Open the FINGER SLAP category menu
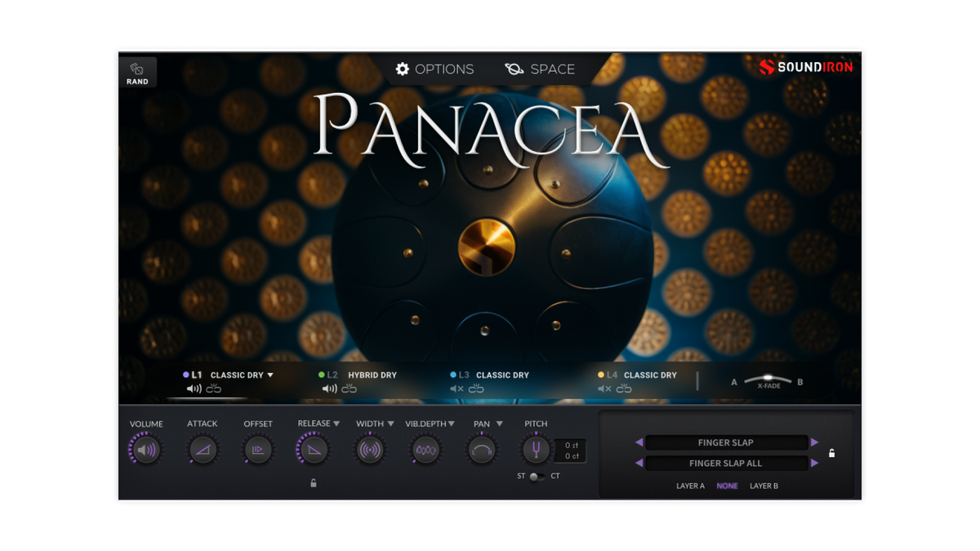This screenshot has height=551, width=980. click(x=726, y=442)
